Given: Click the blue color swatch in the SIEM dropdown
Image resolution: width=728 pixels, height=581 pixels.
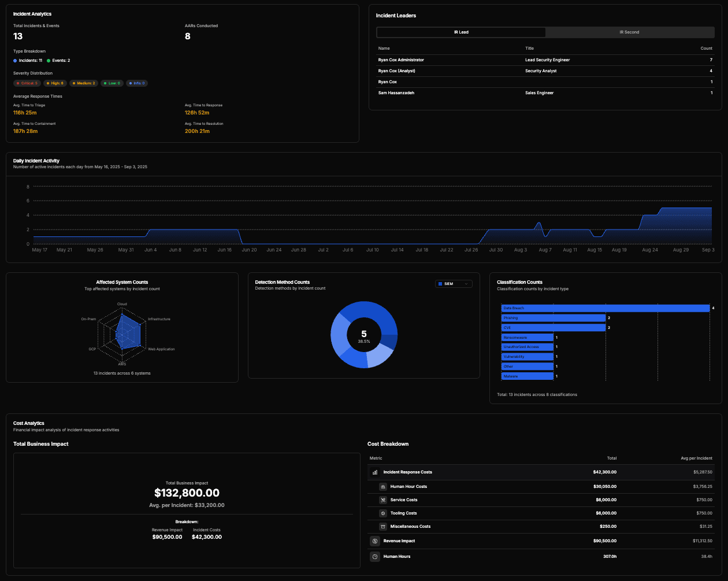Looking at the screenshot, I should click(x=440, y=284).
